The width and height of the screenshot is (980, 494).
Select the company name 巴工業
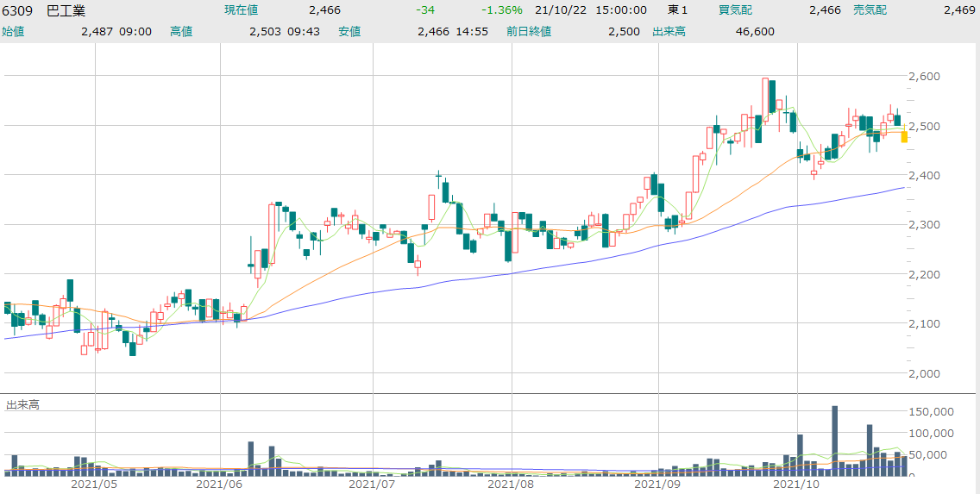pyautogui.click(x=66, y=10)
